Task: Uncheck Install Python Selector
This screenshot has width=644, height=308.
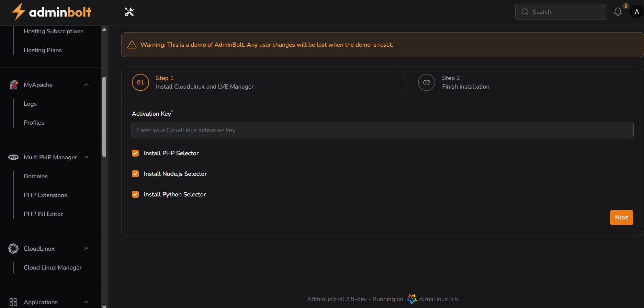Action: click(135, 194)
